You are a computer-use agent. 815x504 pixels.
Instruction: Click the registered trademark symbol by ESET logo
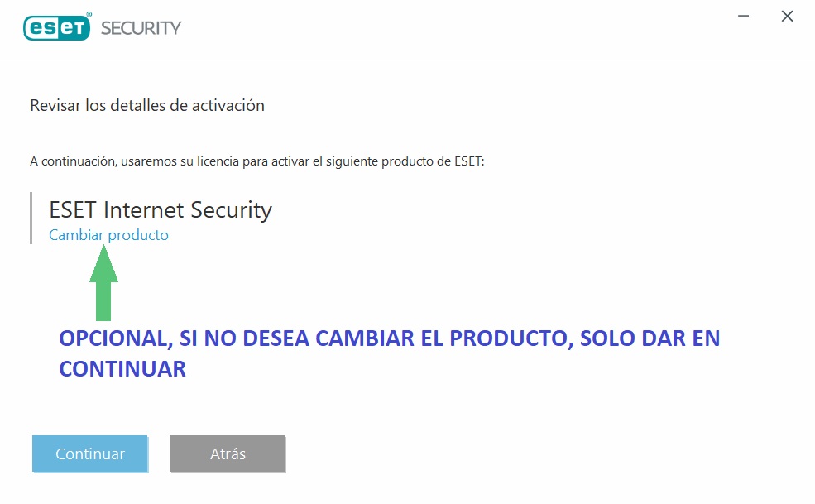pyautogui.click(x=89, y=15)
